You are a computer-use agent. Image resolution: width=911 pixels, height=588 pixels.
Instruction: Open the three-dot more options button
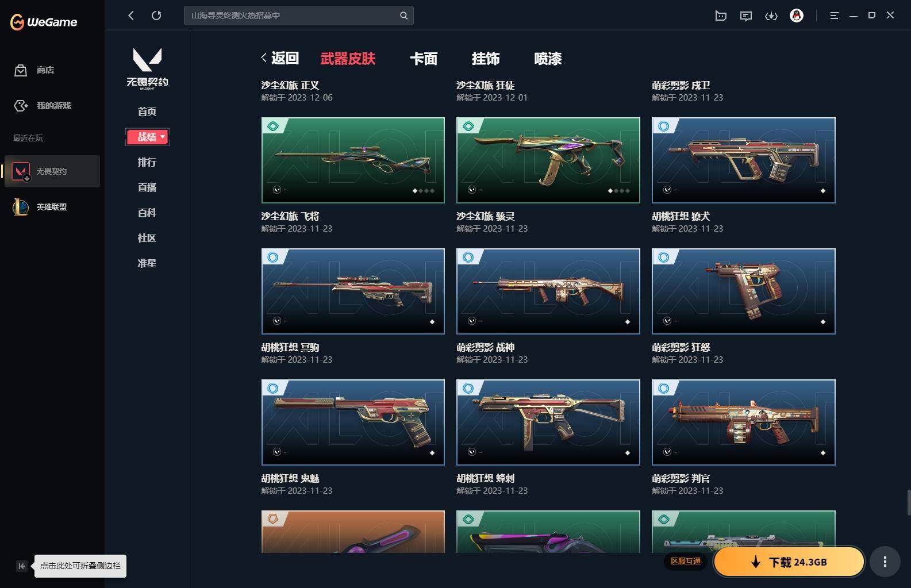click(885, 562)
